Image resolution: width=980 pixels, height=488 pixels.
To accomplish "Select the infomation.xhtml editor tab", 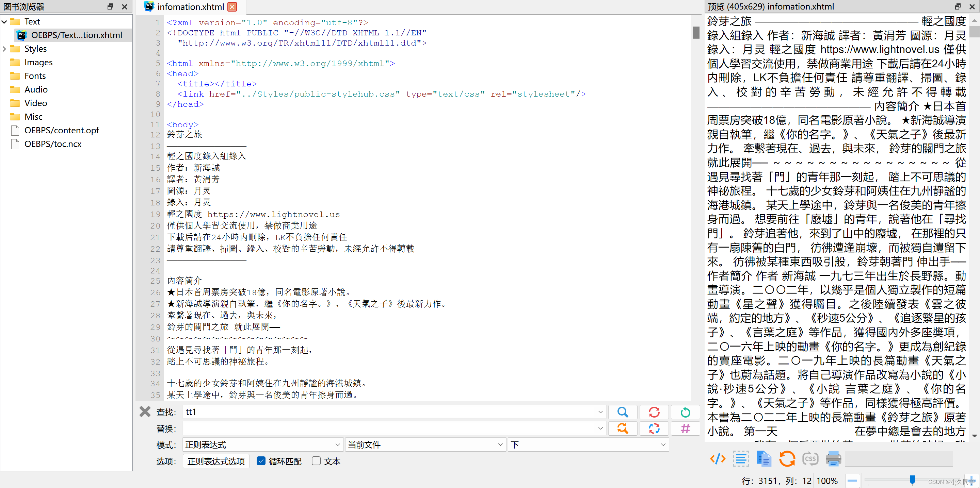I will [190, 6].
